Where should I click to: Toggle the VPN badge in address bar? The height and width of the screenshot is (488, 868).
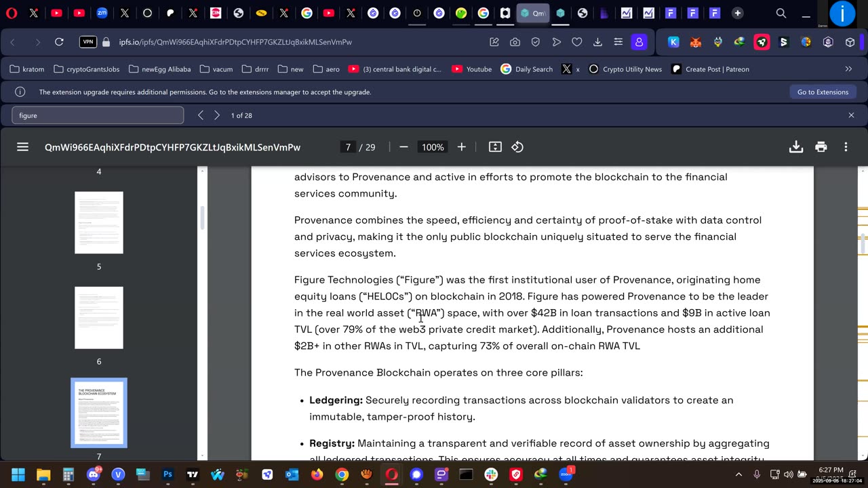(88, 42)
